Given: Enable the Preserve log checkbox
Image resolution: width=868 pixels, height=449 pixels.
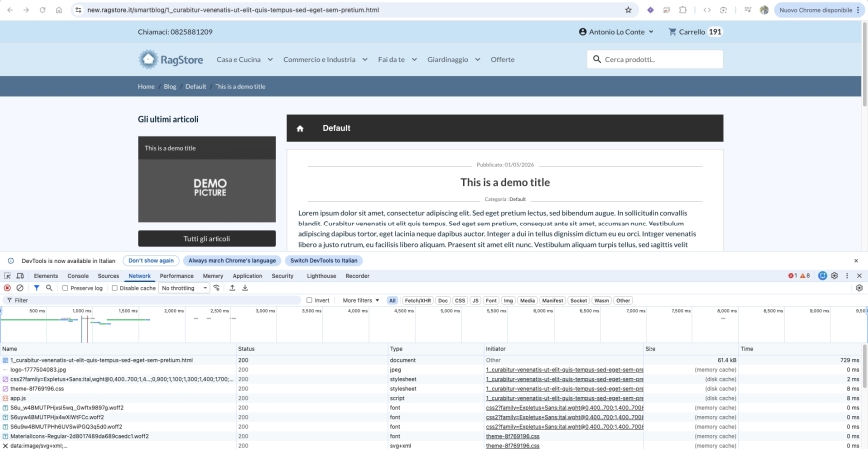Looking at the screenshot, I should click(x=65, y=288).
